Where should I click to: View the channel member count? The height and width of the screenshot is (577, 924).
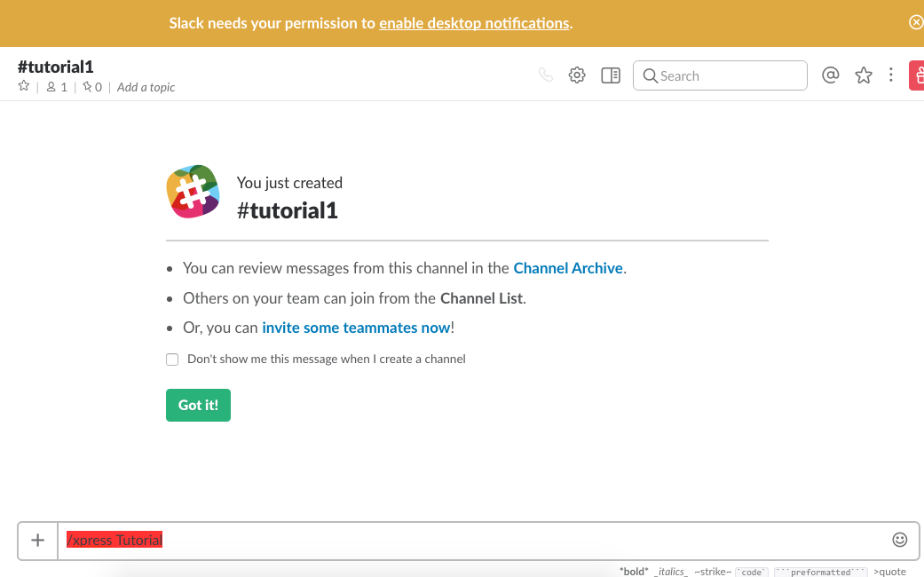[57, 87]
